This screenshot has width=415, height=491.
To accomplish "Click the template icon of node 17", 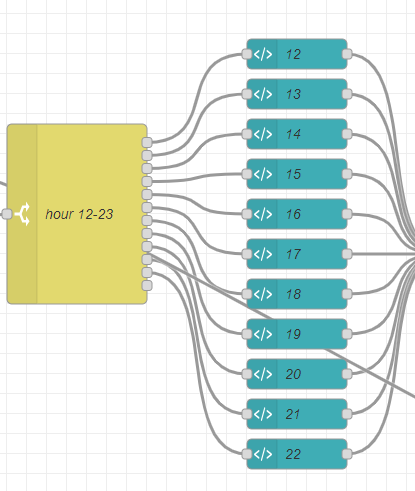I will tap(263, 254).
